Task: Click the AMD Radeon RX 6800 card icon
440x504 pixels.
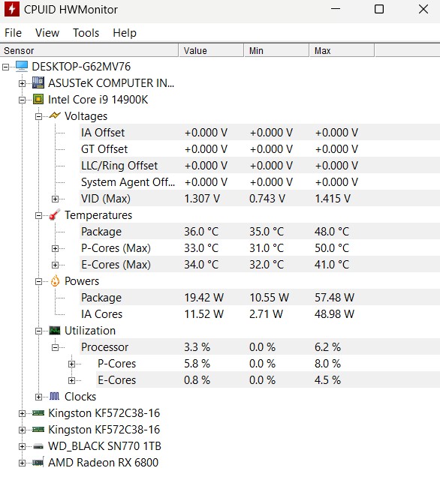Action: coord(38,462)
